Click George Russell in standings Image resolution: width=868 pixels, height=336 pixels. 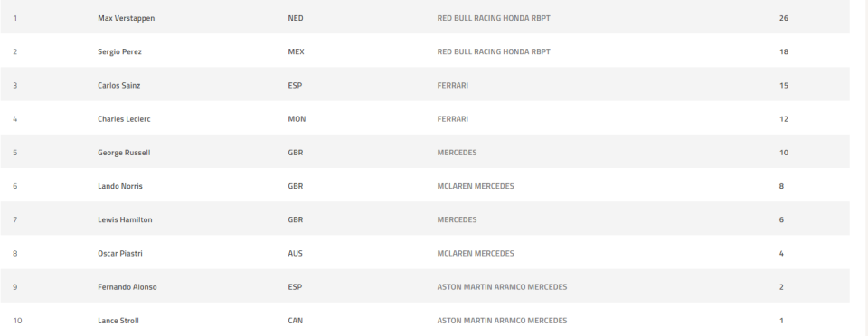[x=124, y=153]
